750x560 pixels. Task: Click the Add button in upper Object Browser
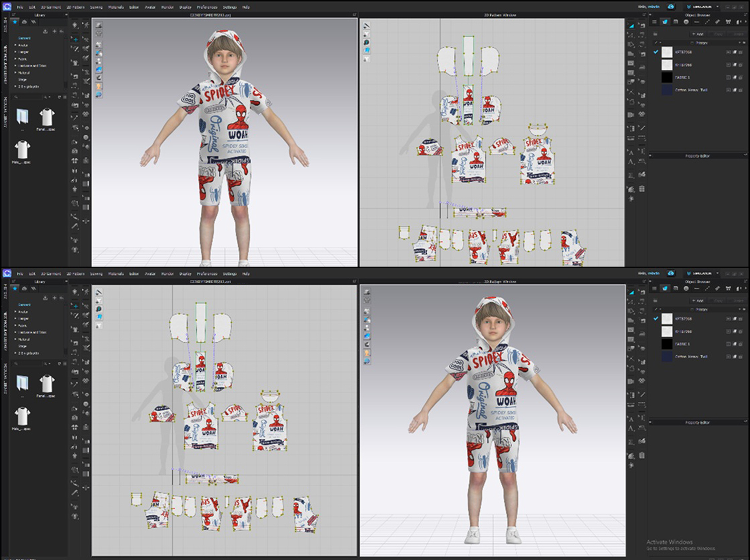(x=700, y=34)
